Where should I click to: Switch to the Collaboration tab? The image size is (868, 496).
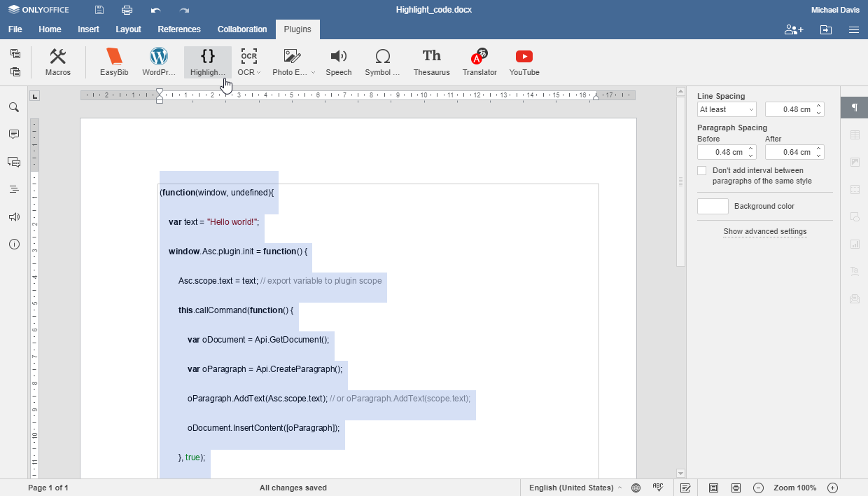click(x=242, y=29)
